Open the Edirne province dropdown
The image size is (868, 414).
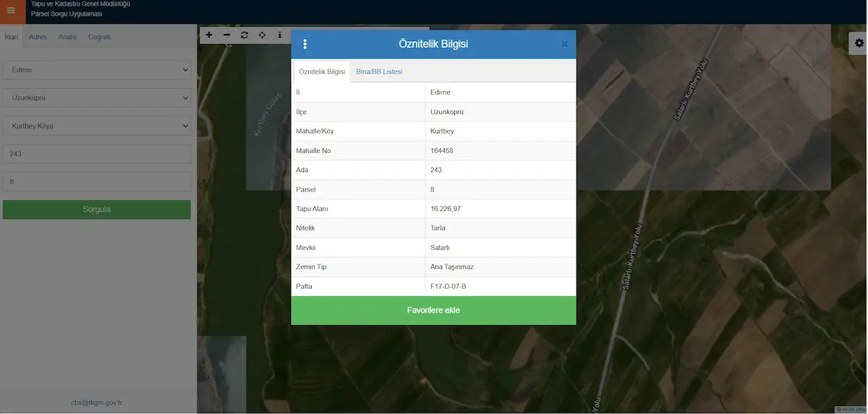pyautogui.click(x=97, y=70)
